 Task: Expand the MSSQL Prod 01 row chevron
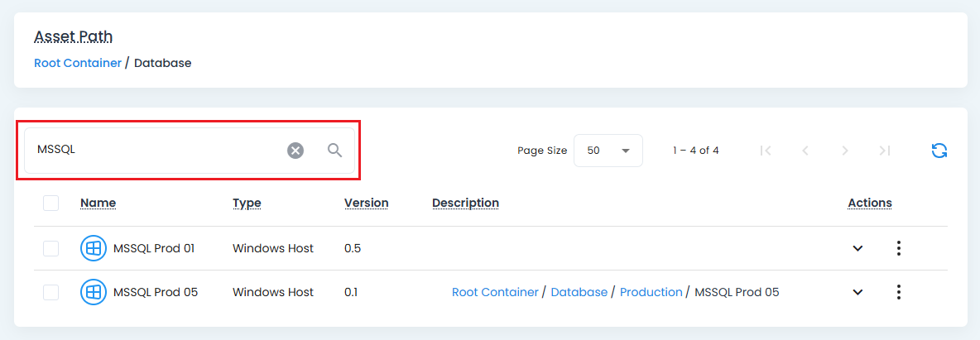pyautogui.click(x=857, y=248)
